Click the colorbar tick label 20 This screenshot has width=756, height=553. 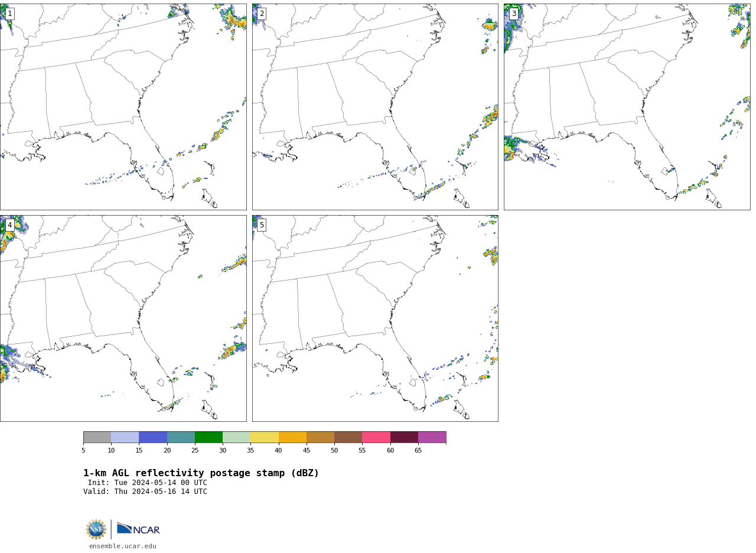[167, 451]
